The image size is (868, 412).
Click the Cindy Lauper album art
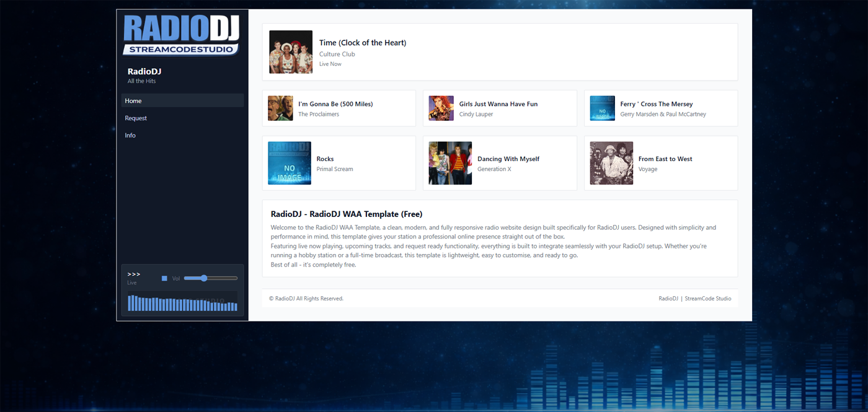(x=441, y=108)
